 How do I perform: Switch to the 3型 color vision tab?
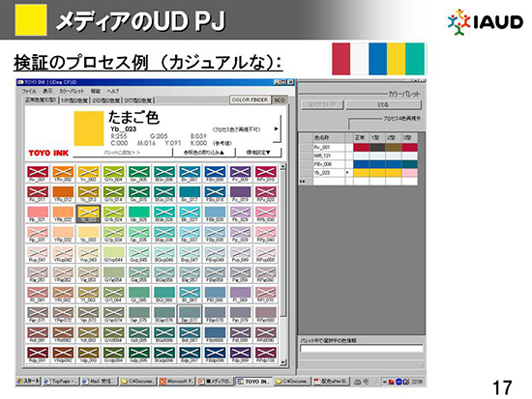[137, 100]
